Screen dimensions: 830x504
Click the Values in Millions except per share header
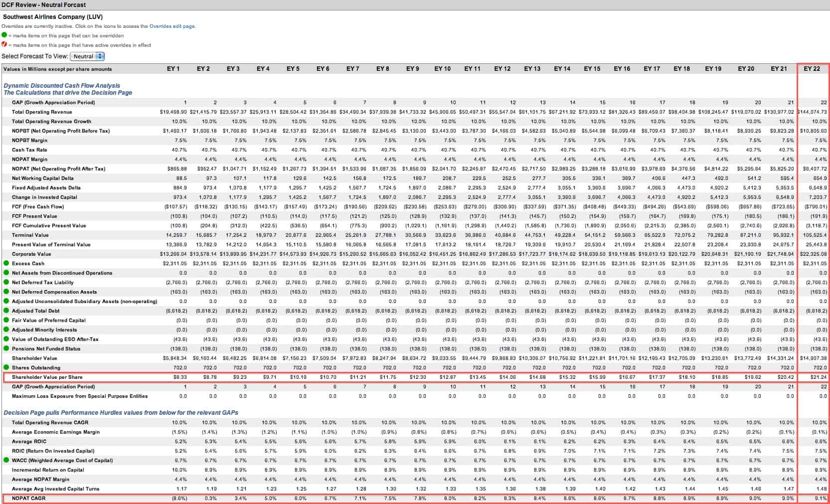tap(57, 69)
